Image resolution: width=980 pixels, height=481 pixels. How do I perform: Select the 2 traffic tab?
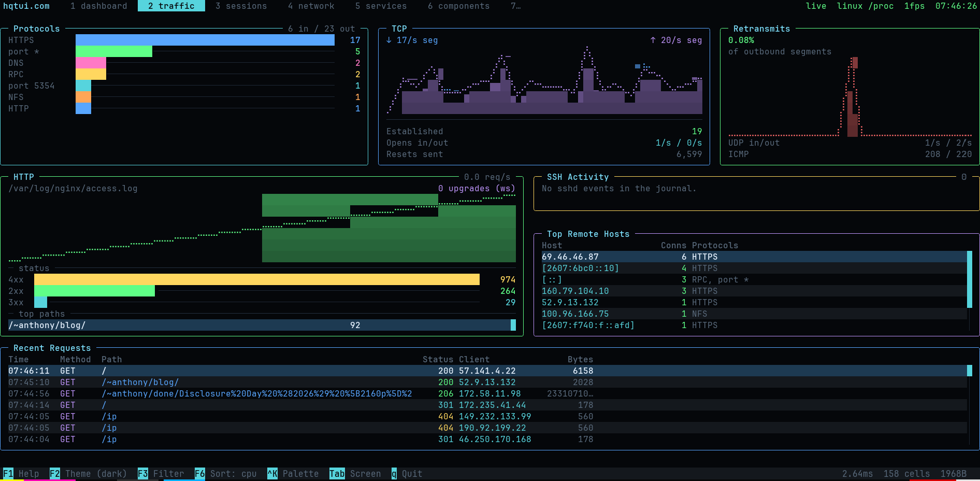171,6
